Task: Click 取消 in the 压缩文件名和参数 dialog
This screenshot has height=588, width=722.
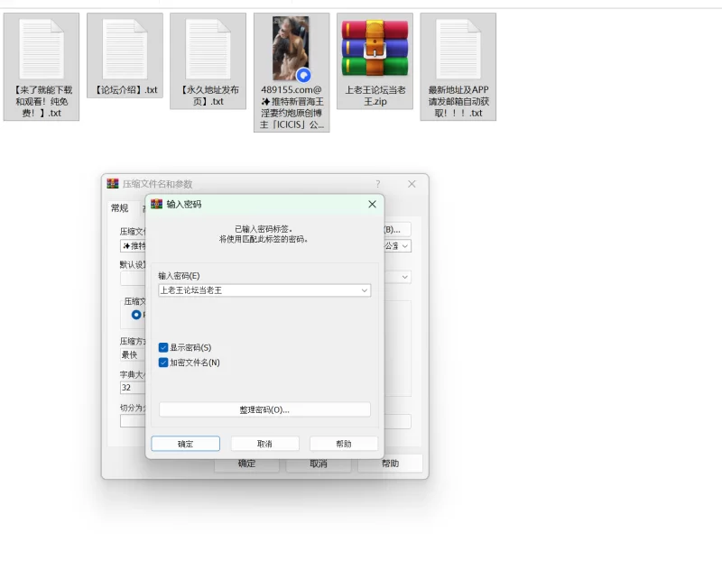Action: pos(319,464)
